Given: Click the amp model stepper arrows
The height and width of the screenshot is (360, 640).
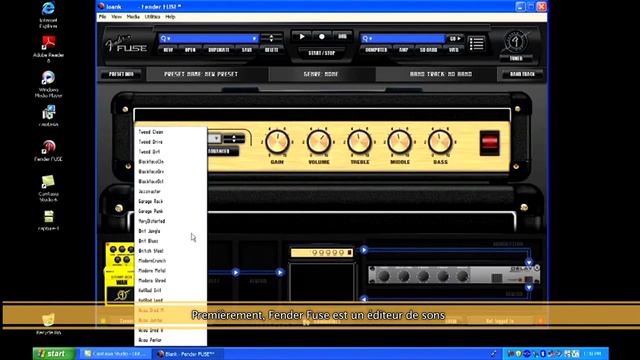Looking at the screenshot, I should 234,139.
